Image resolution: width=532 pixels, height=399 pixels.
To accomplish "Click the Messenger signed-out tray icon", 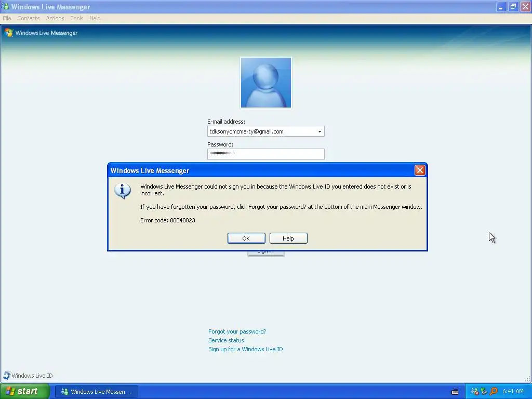I will 475,392.
